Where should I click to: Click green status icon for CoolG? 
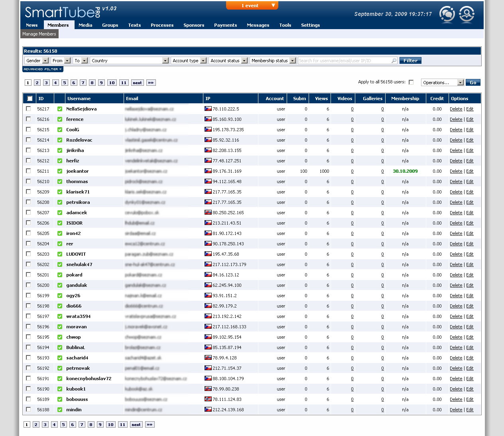point(60,130)
